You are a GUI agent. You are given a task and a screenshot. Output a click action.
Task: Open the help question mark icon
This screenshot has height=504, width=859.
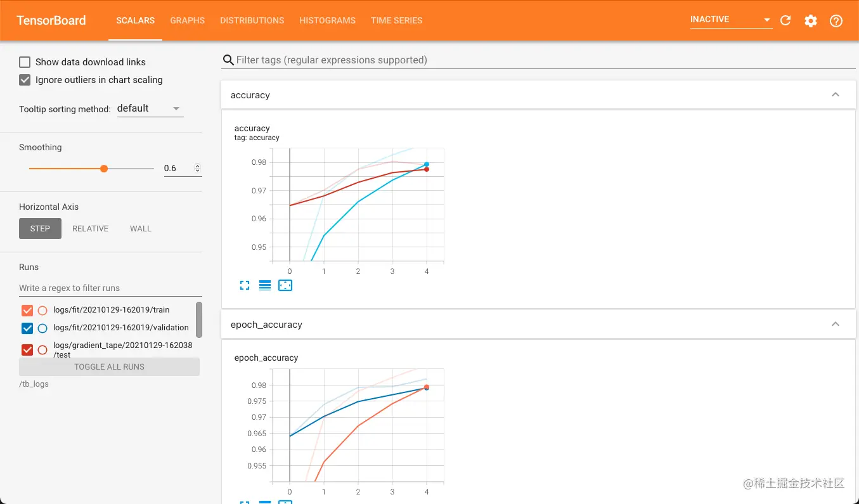836,20
